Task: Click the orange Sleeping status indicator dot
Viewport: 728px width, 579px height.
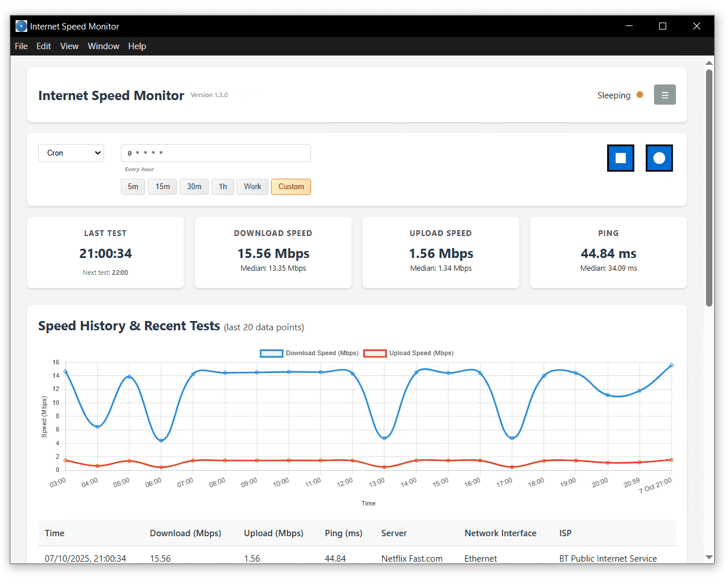Action: coord(640,94)
